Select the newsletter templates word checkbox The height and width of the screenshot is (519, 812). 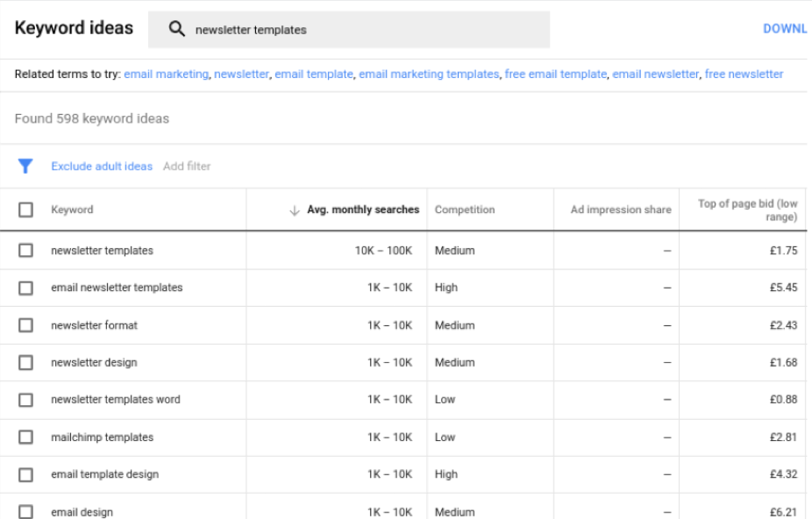click(26, 399)
